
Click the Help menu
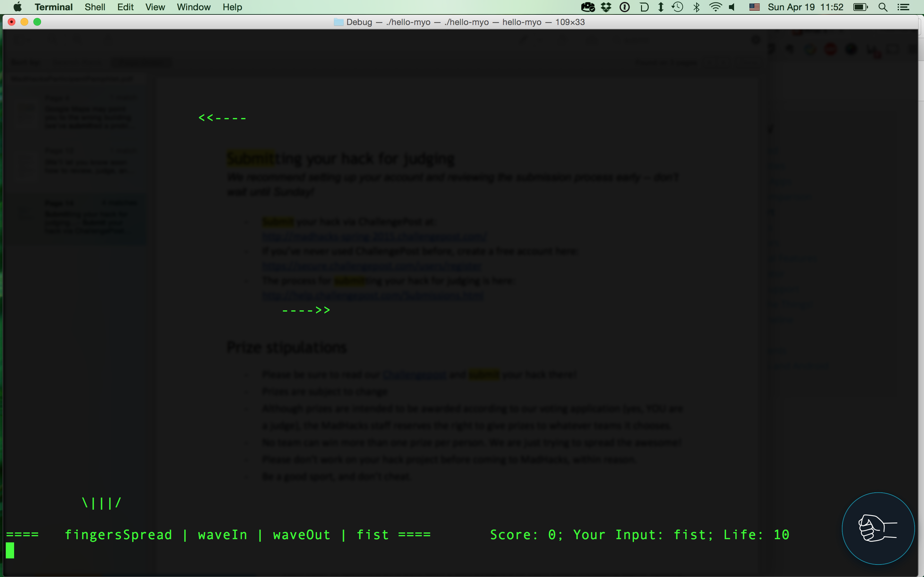point(232,7)
